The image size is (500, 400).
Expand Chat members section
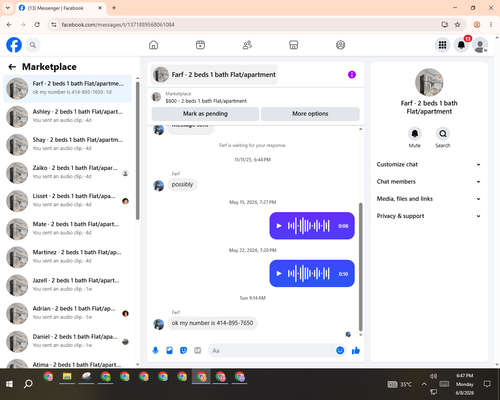429,182
